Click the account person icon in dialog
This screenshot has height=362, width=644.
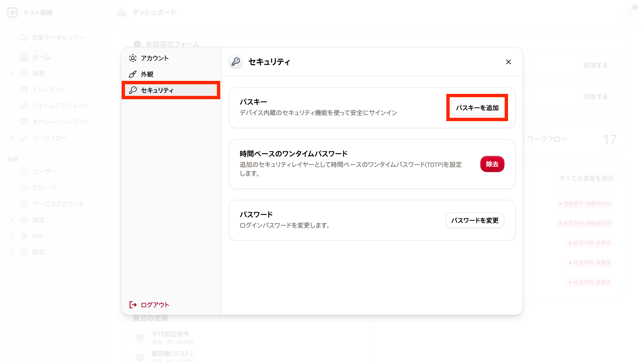pos(133,58)
